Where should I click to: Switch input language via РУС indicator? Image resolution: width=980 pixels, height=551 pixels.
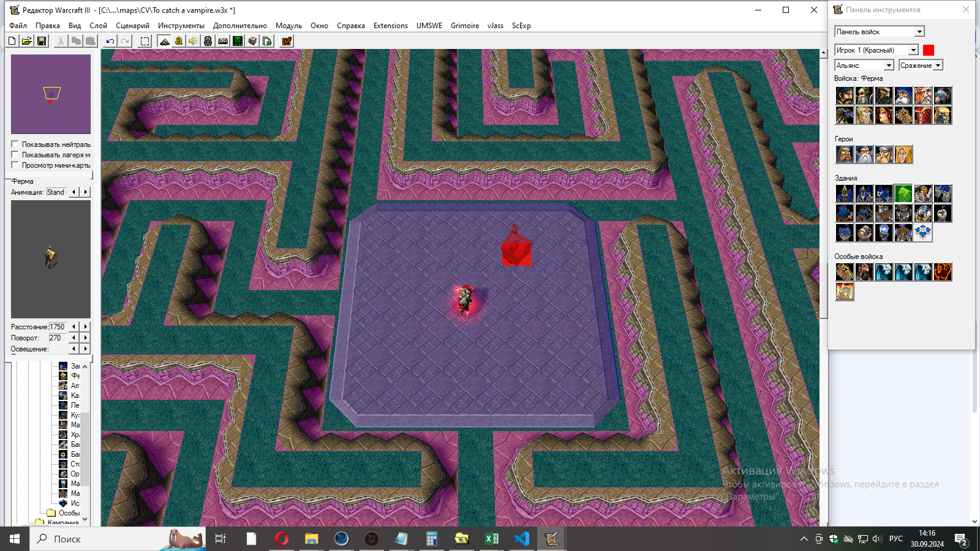click(896, 539)
